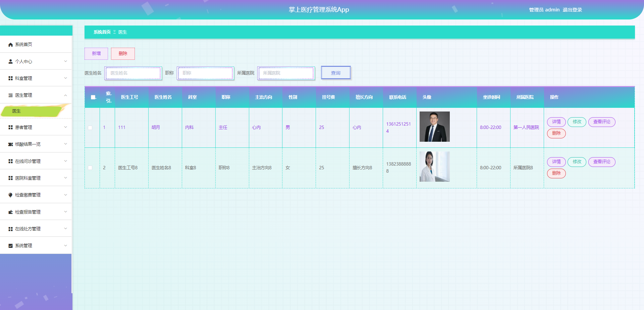Open 详情 for 医生姓名8
The height and width of the screenshot is (310, 644).
(x=556, y=162)
